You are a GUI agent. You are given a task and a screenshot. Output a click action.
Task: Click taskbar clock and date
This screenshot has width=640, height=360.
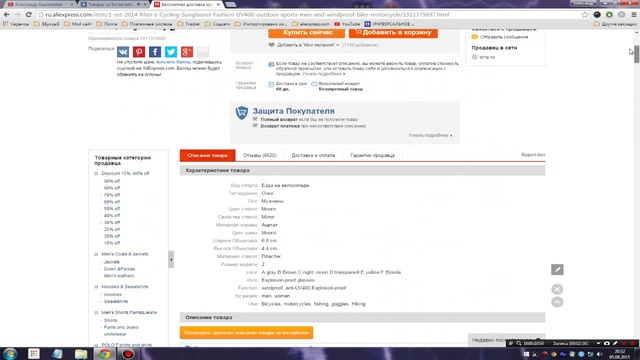[620, 354]
